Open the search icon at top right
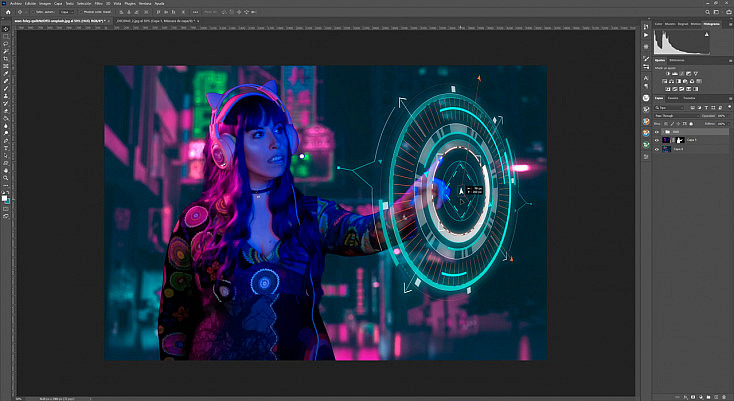 coord(708,12)
